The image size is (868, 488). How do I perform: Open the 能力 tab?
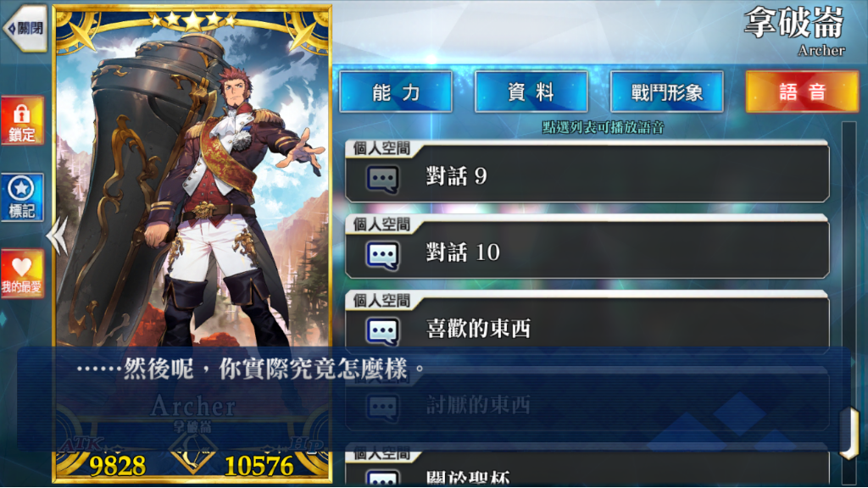396,91
